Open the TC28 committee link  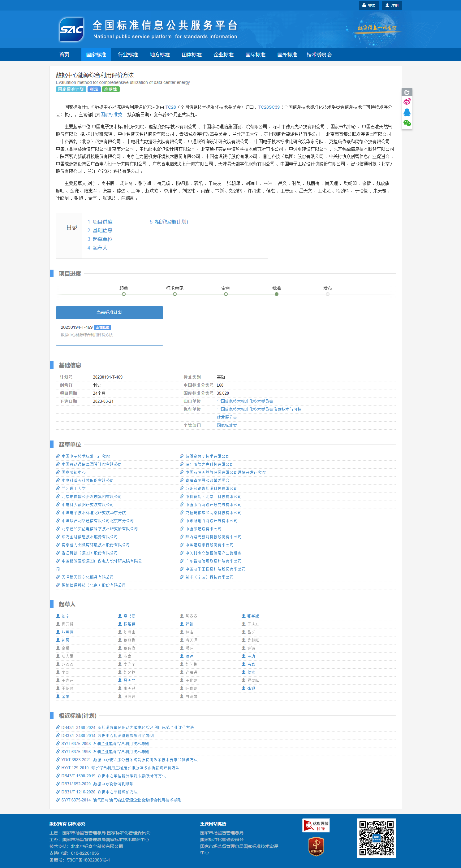click(x=170, y=107)
